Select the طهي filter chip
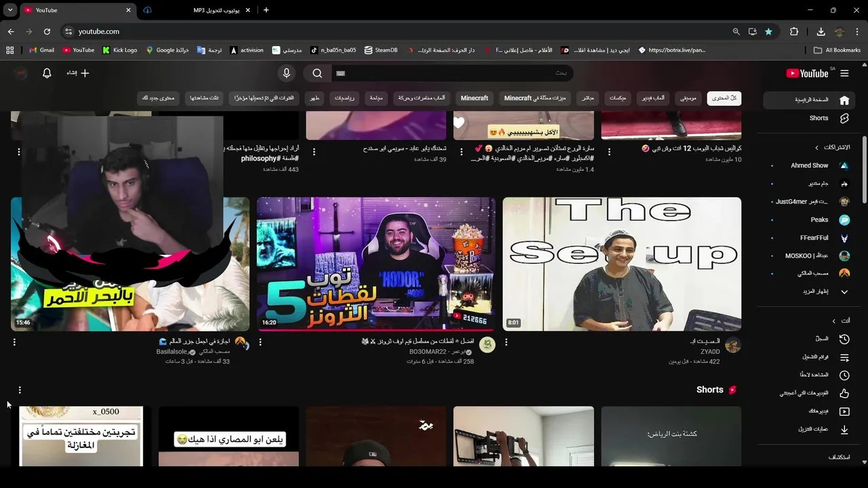 pos(315,98)
